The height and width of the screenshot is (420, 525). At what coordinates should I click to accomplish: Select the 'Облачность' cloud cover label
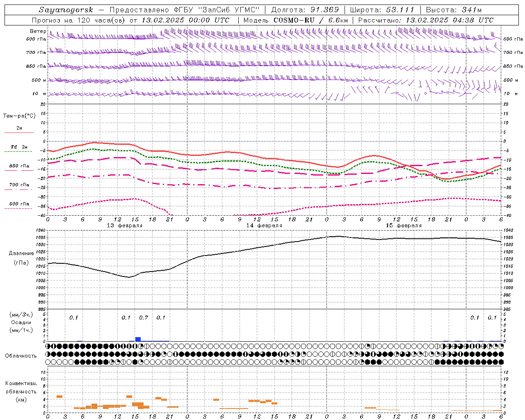tap(21, 356)
